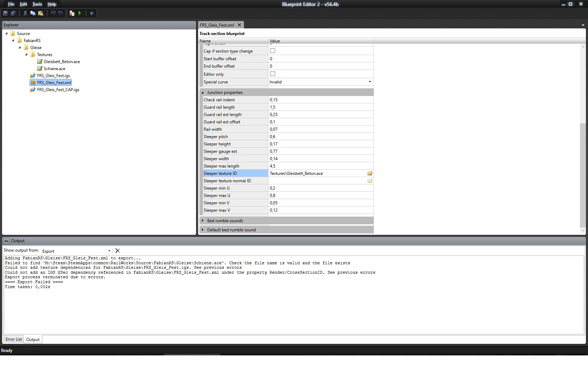Viewport: 588px width, 368px height.
Task: Click the export-with-references toolbar icon
Action: (x=72, y=13)
